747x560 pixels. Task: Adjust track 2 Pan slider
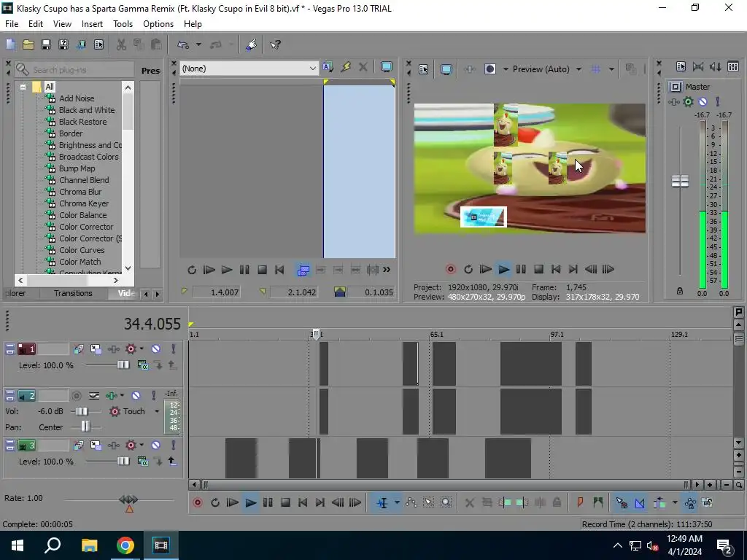[85, 427]
